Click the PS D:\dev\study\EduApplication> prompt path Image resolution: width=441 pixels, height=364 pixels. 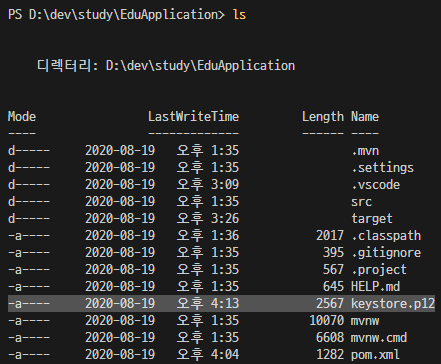116,15
